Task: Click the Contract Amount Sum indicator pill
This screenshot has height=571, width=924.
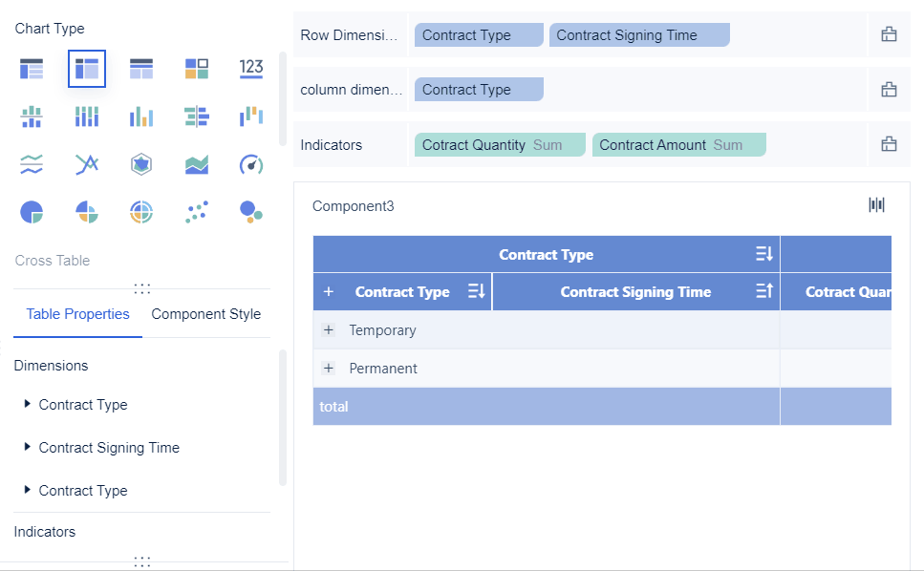Action: tap(678, 145)
